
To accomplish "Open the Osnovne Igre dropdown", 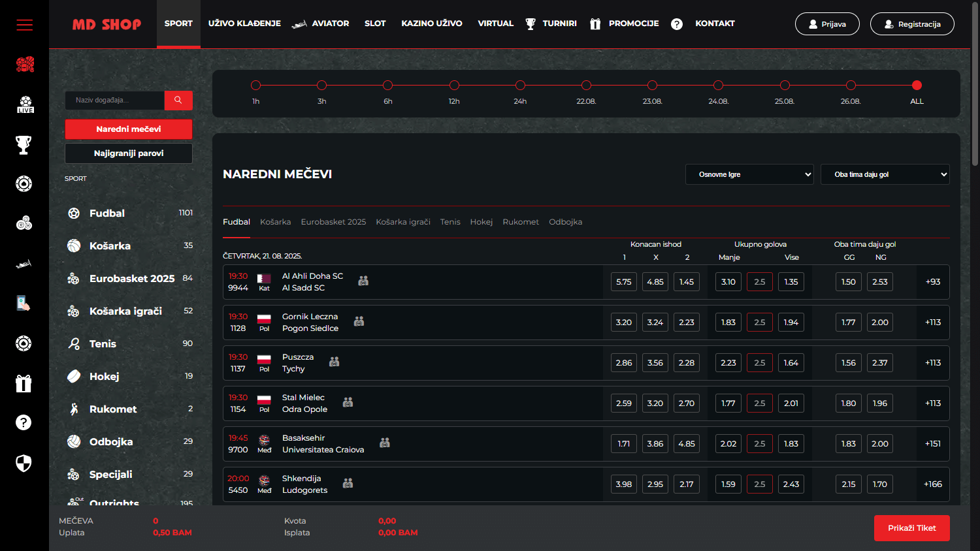I will click(749, 174).
